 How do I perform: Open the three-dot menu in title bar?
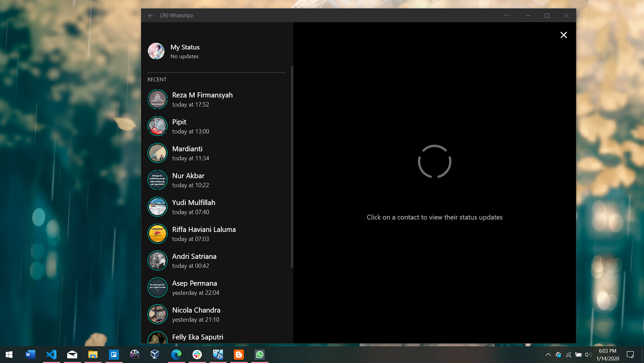(507, 15)
